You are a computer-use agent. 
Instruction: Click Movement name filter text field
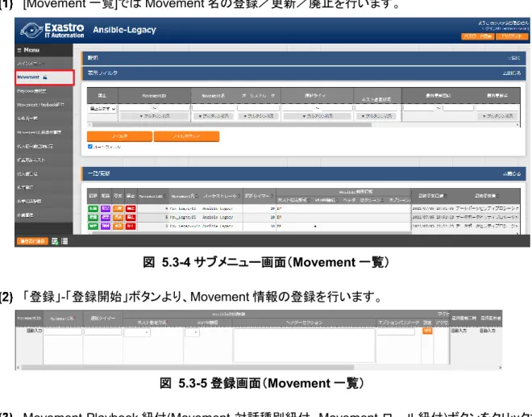click(214, 108)
